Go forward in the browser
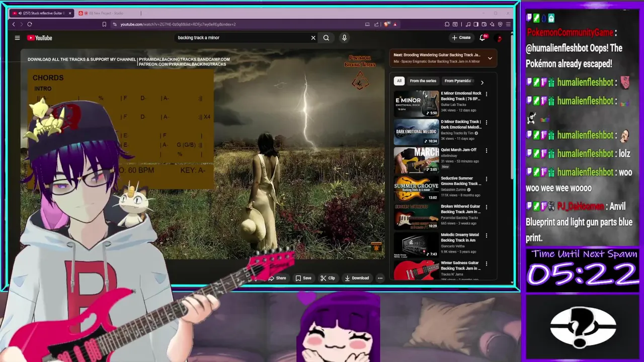Image resolution: width=644 pixels, height=362 pixels. click(22, 24)
